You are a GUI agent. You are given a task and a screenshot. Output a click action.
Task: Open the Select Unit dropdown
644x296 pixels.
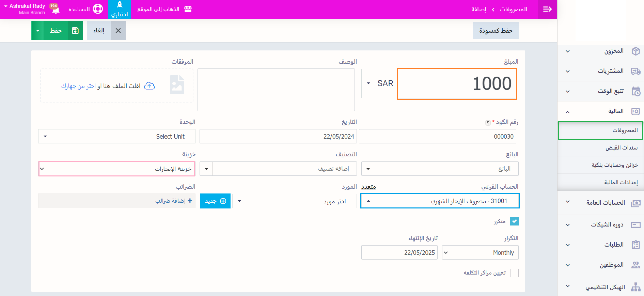point(116,137)
